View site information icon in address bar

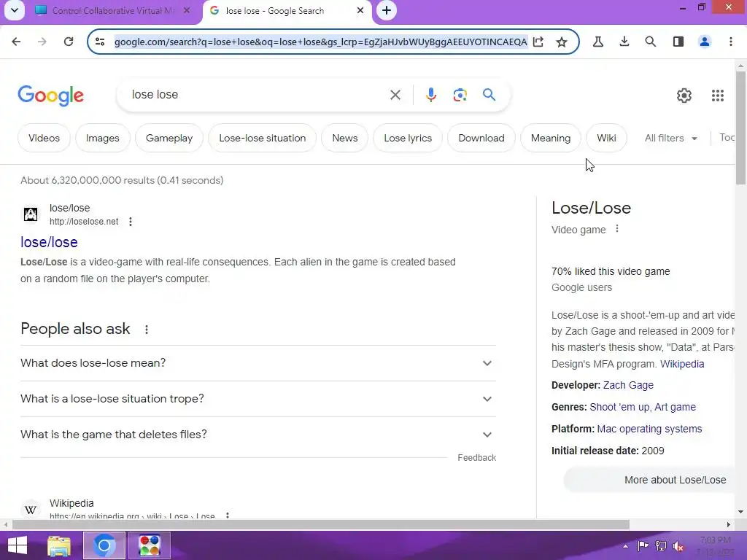pos(100,42)
